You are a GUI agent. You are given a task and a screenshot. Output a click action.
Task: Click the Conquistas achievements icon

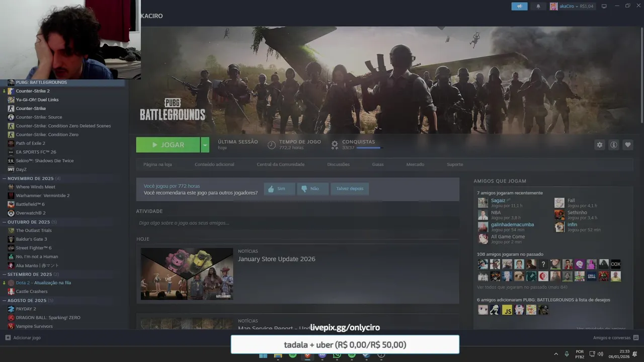pos(335,145)
